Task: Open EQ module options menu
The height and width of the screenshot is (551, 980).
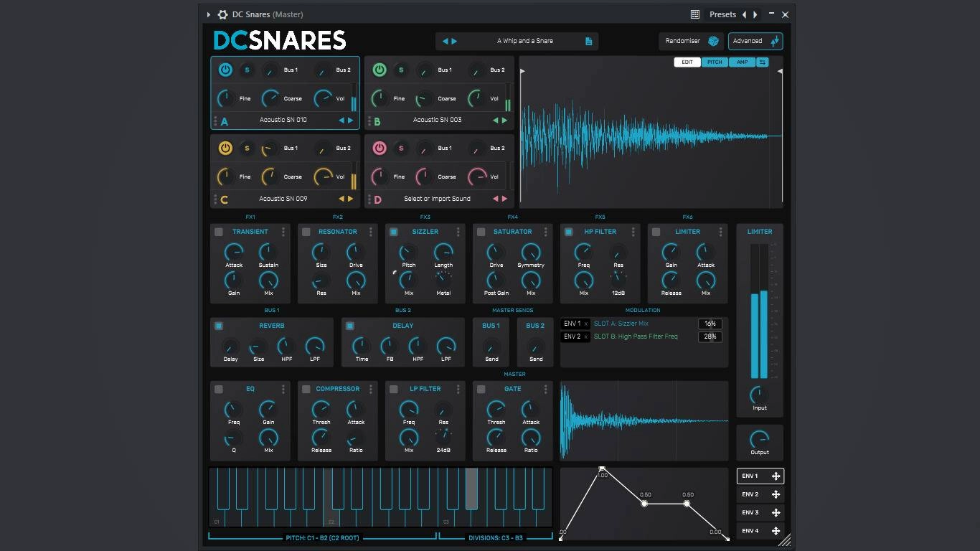Action: point(283,389)
